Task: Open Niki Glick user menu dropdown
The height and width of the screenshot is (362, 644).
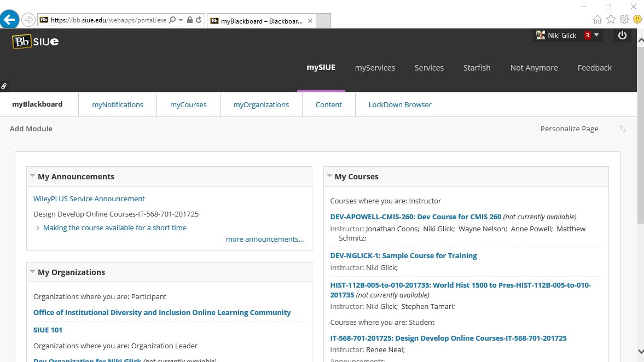Action: [x=596, y=35]
